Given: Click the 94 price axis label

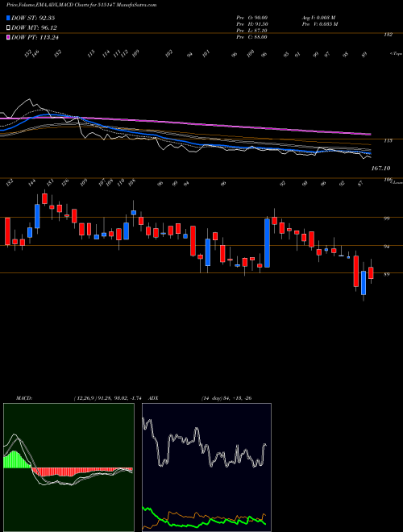Looking at the screenshot, I should pyautogui.click(x=386, y=247).
